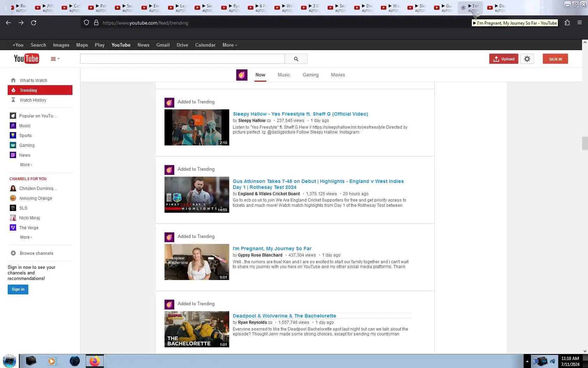This screenshot has width=588, height=368.
Task: Expand the Google bar More dropdown
Action: (230, 45)
